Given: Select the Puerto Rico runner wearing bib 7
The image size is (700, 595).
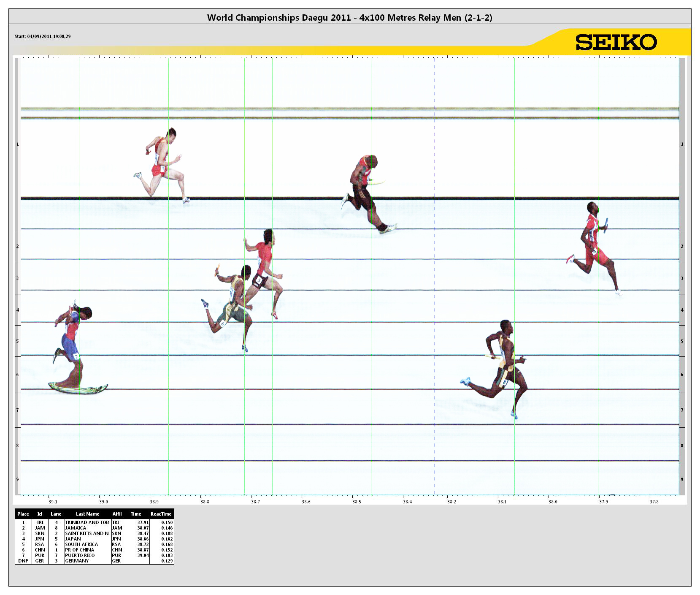Looking at the screenshot, I should [x=72, y=338].
